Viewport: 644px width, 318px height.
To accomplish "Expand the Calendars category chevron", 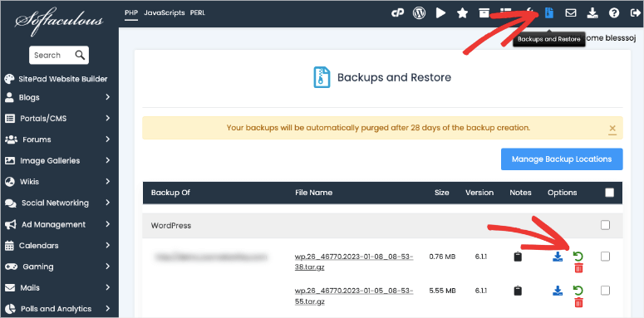I will (x=107, y=246).
